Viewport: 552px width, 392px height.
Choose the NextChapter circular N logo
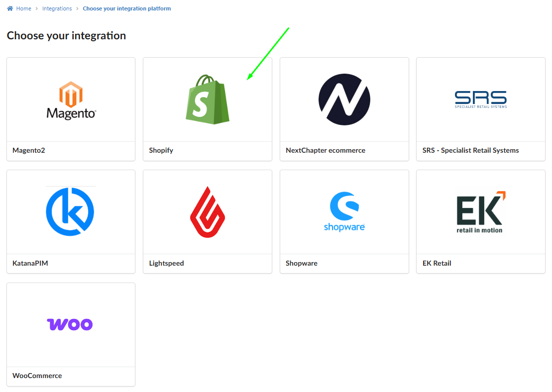[344, 99]
